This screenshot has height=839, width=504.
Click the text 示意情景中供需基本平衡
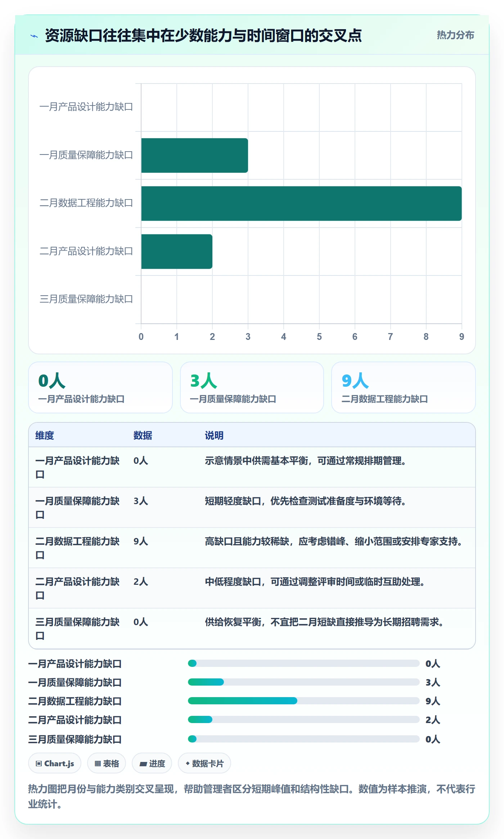(256, 461)
